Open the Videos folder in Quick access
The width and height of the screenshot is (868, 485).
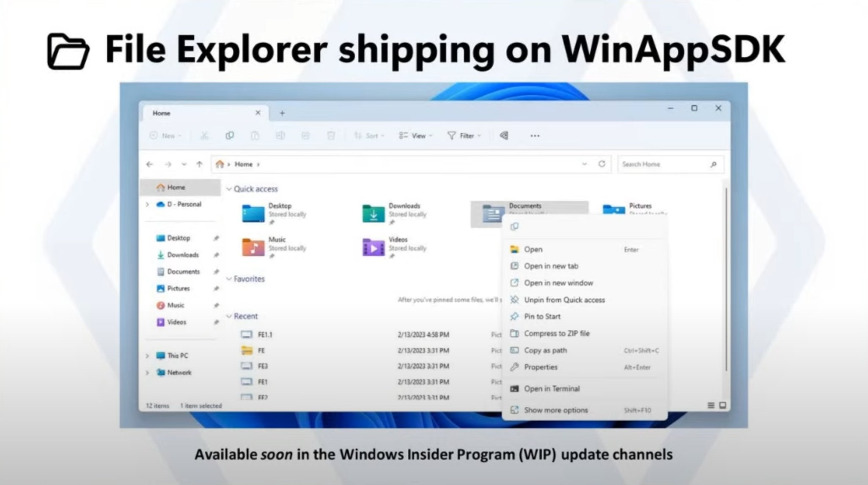[x=393, y=247]
